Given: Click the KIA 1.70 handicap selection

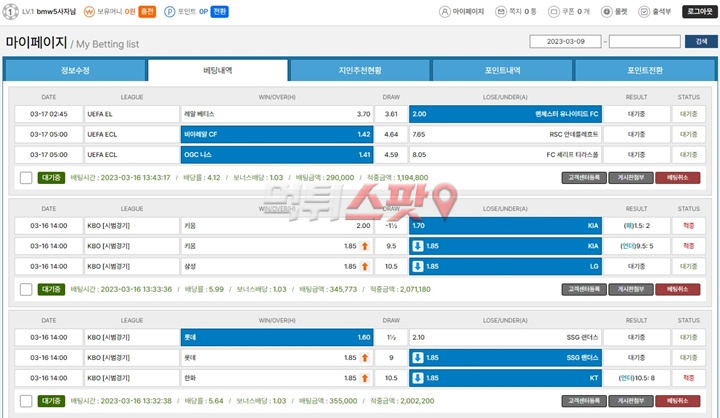Looking at the screenshot, I should 505,226.
